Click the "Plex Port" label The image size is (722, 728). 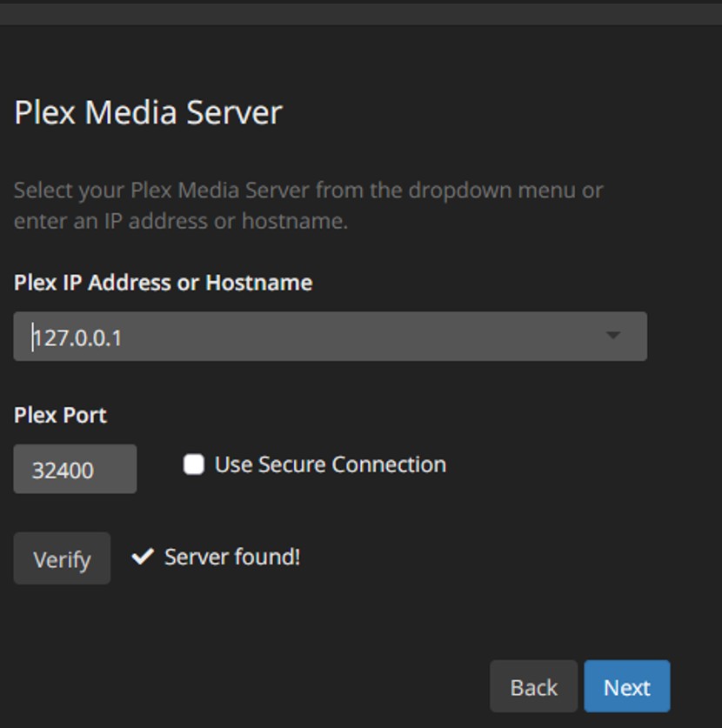click(x=60, y=415)
